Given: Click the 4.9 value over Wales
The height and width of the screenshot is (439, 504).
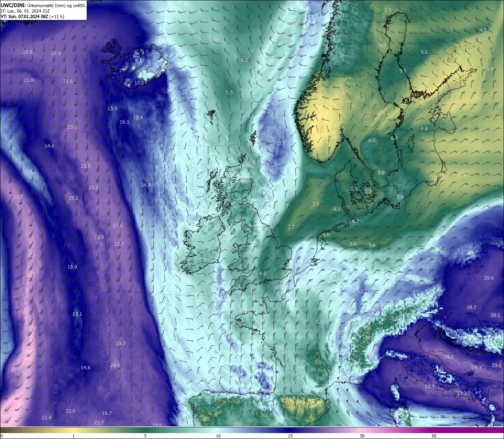Looking at the screenshot, I should (x=243, y=267).
